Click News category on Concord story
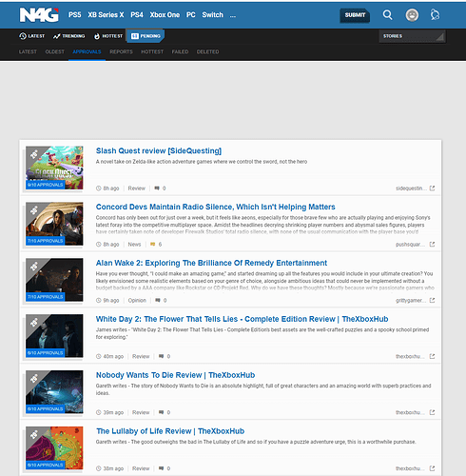Screen dimensions: 466x476 [x=134, y=244]
